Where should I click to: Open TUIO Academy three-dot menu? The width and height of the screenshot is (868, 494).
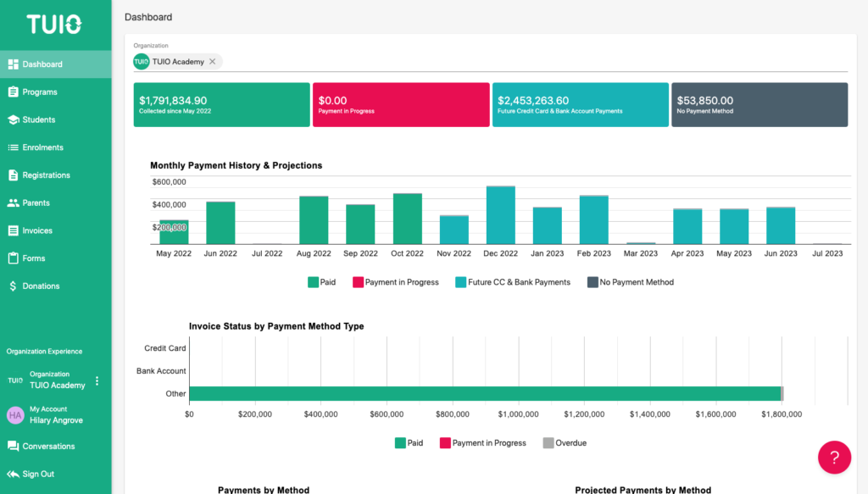[97, 380]
